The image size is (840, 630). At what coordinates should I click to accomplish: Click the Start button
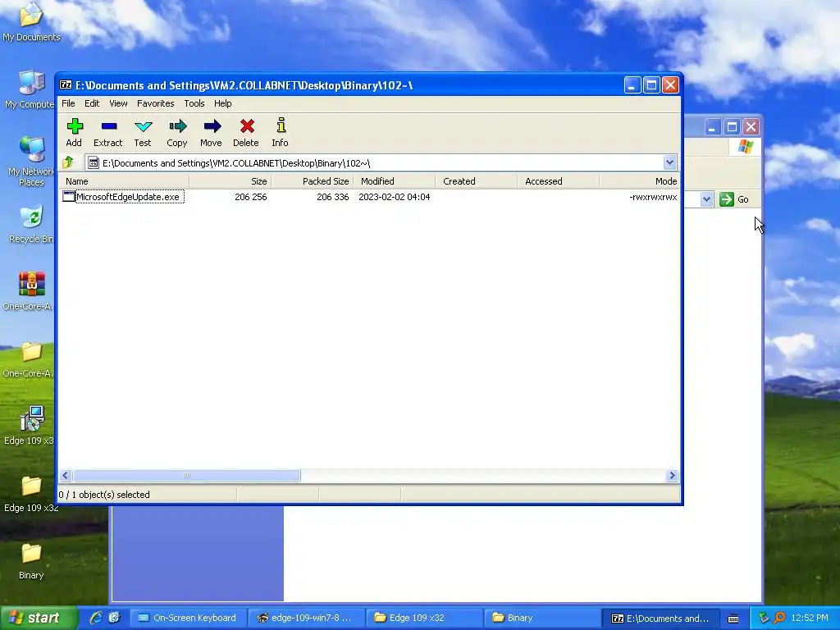[38, 618]
